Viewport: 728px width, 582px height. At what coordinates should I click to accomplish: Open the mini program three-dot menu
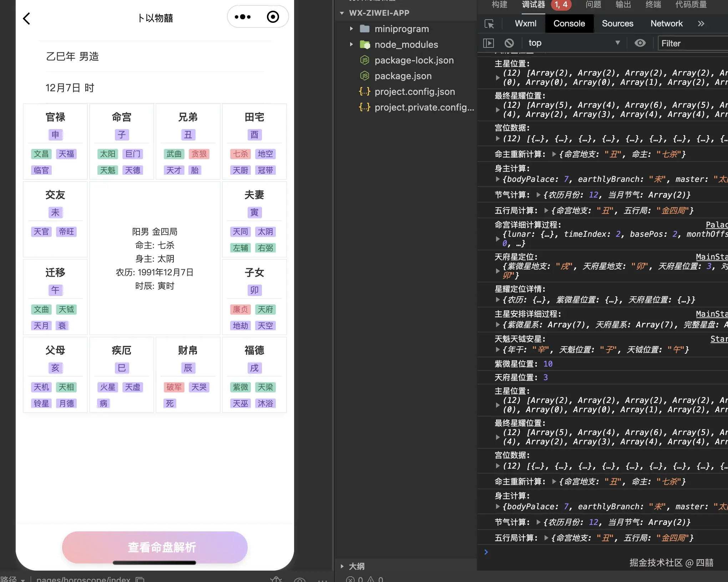[x=243, y=17]
